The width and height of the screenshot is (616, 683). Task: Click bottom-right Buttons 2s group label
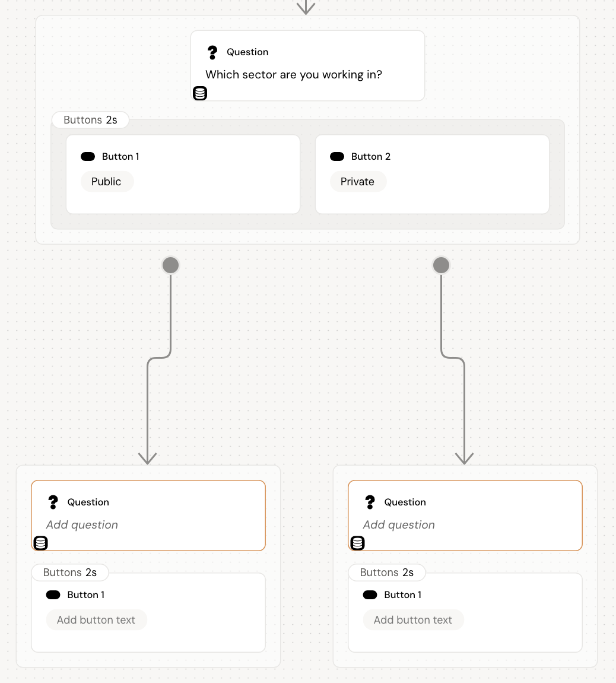click(387, 573)
